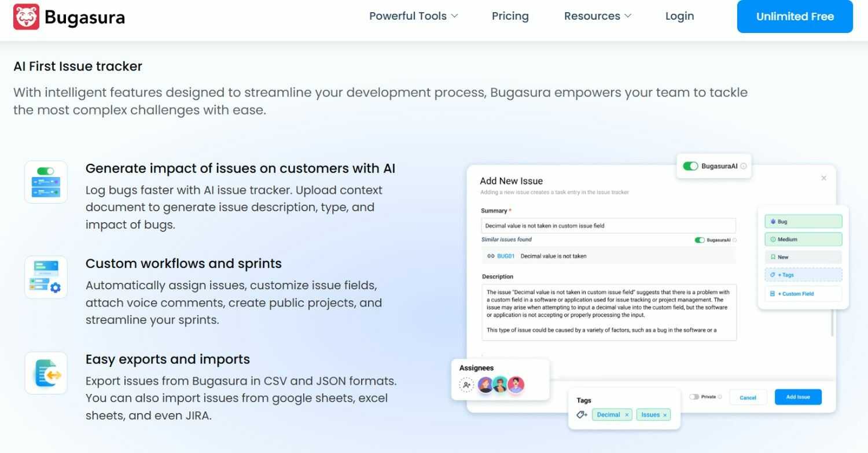Image resolution: width=868 pixels, height=453 pixels.
Task: Expand the Powerful Tools dropdown
Action: 413,16
